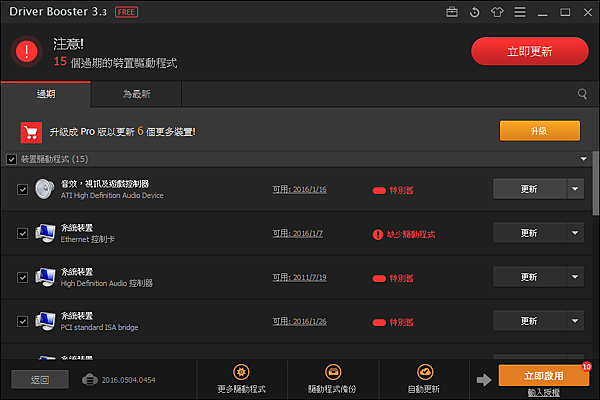Open update dropdown for Ethernet 控制卡
The width and height of the screenshot is (600, 400).
[575, 233]
